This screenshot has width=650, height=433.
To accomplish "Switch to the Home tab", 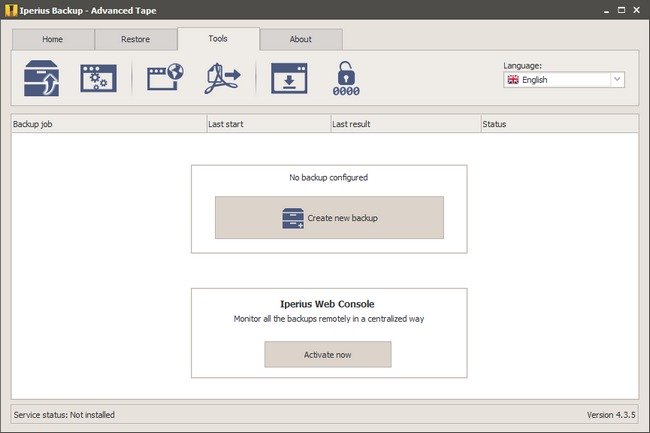I will (52, 39).
